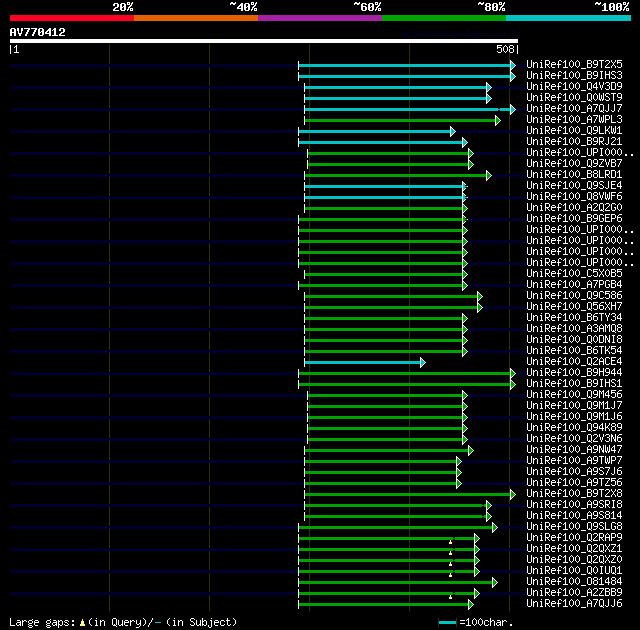Select the UniRef100_B8LRD1 label
The width and height of the screenshot is (640, 630).
tap(574, 175)
